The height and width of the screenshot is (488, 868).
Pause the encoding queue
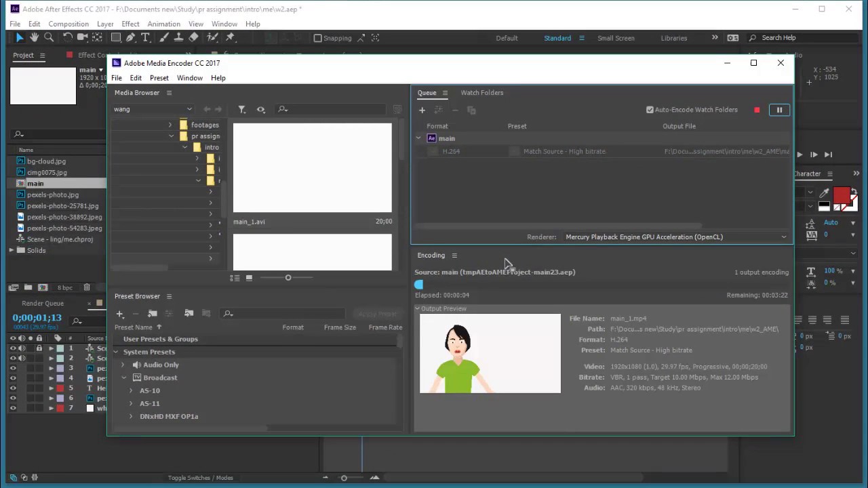click(x=779, y=110)
